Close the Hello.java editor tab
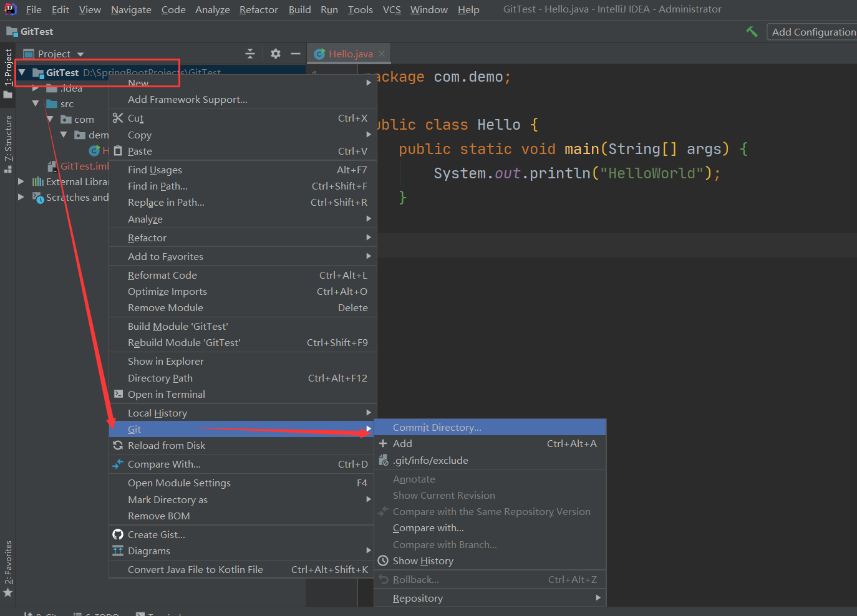This screenshot has width=857, height=616. [x=382, y=54]
